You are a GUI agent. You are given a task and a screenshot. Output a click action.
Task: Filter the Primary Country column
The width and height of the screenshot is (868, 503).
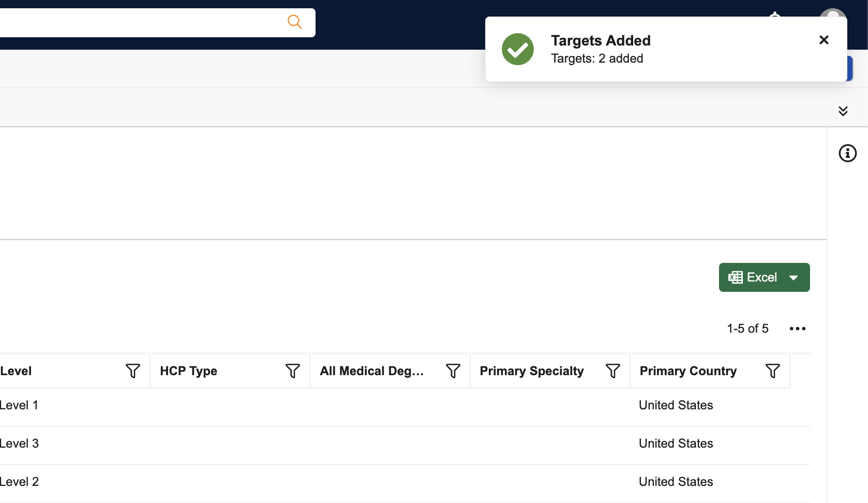[772, 371]
